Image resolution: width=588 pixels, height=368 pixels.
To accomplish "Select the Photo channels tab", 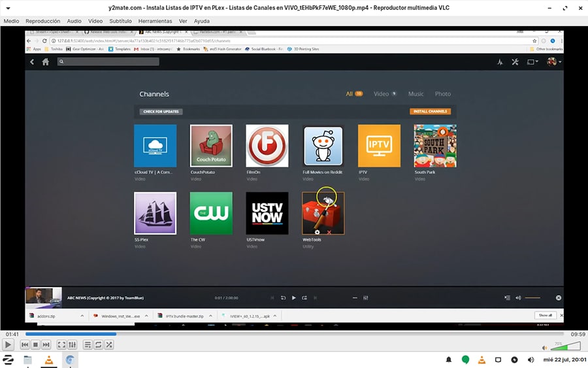I will pos(443,93).
